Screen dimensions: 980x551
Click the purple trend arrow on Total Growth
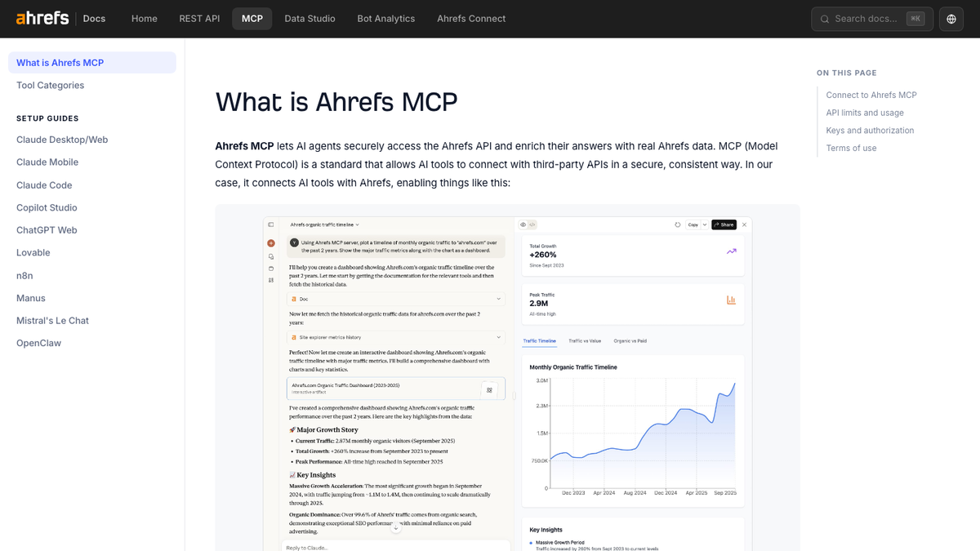pos(731,251)
